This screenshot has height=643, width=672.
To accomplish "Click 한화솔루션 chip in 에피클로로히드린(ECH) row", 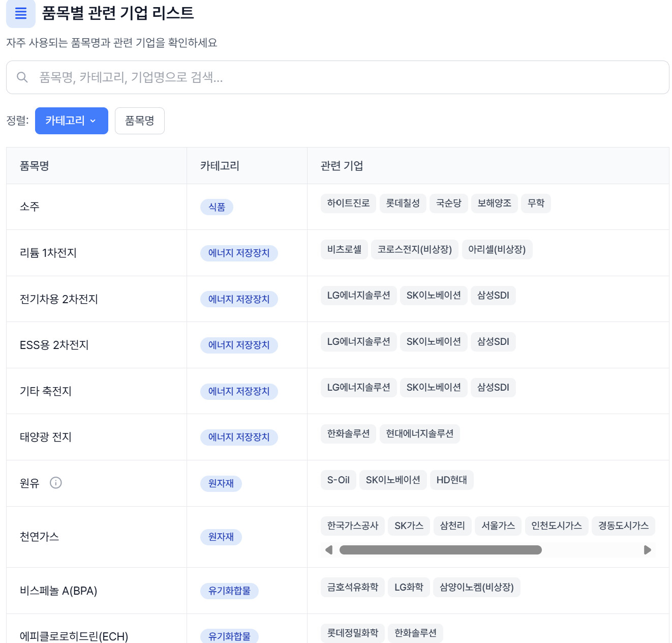I will click(416, 633).
